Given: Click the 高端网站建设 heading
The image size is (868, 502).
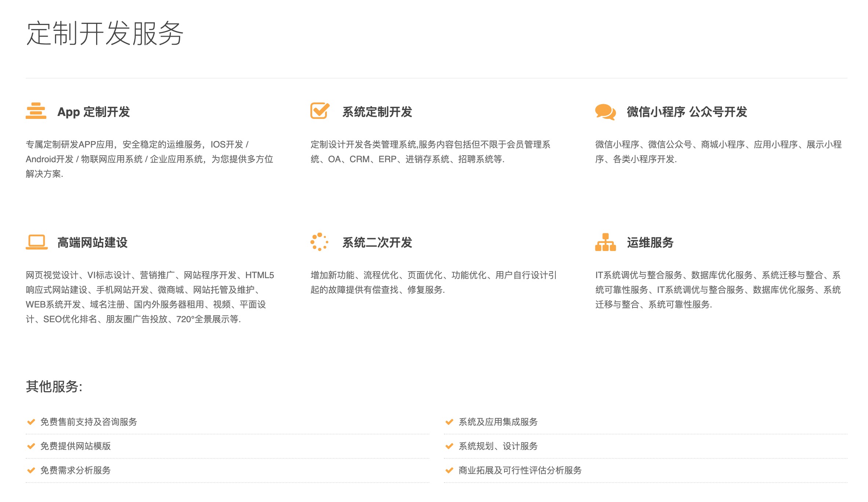Looking at the screenshot, I should click(92, 243).
